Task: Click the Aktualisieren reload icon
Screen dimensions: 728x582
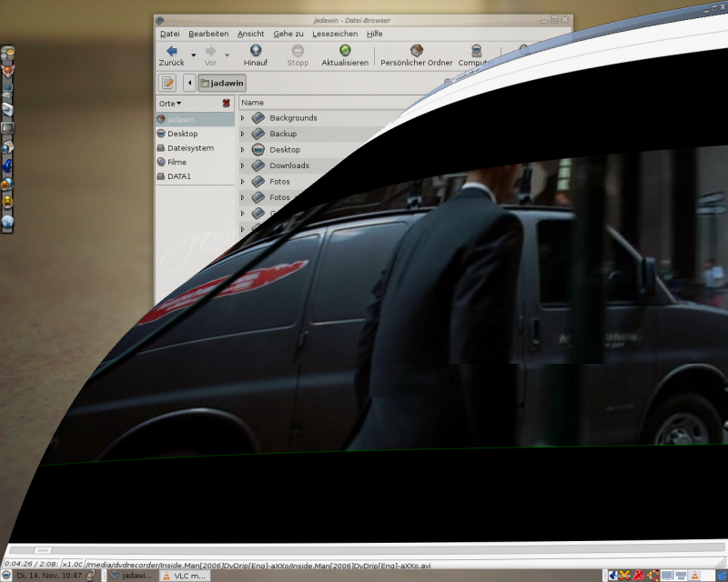Action: coord(345,50)
